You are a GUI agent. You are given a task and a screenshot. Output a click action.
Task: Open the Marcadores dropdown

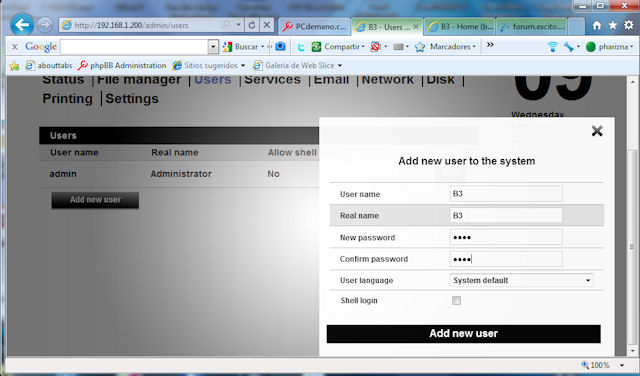tap(453, 47)
